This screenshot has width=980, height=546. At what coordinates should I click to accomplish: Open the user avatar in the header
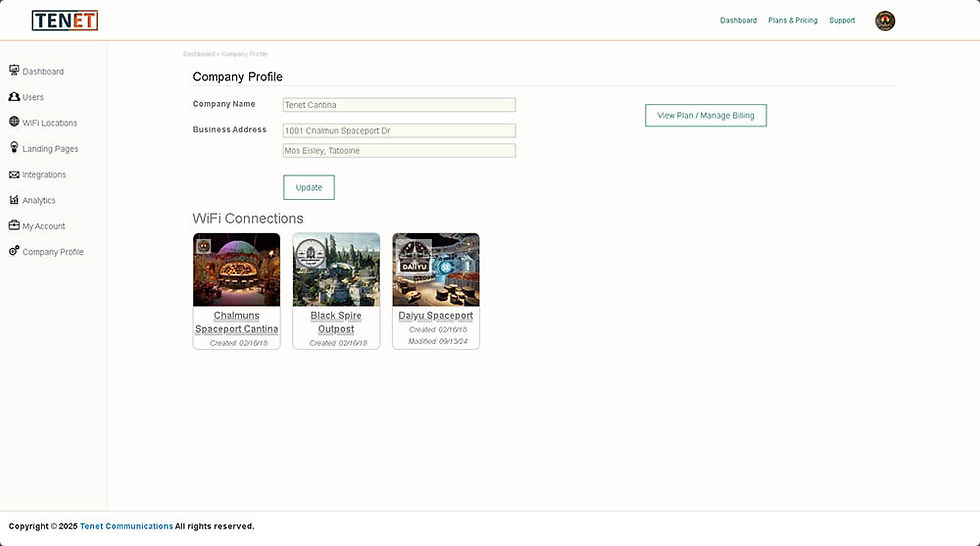(x=884, y=21)
